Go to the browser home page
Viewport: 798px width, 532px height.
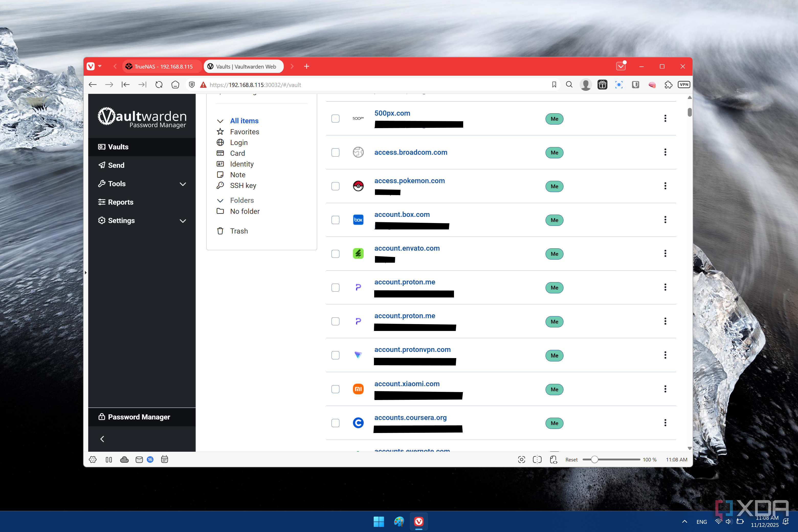pyautogui.click(x=175, y=84)
